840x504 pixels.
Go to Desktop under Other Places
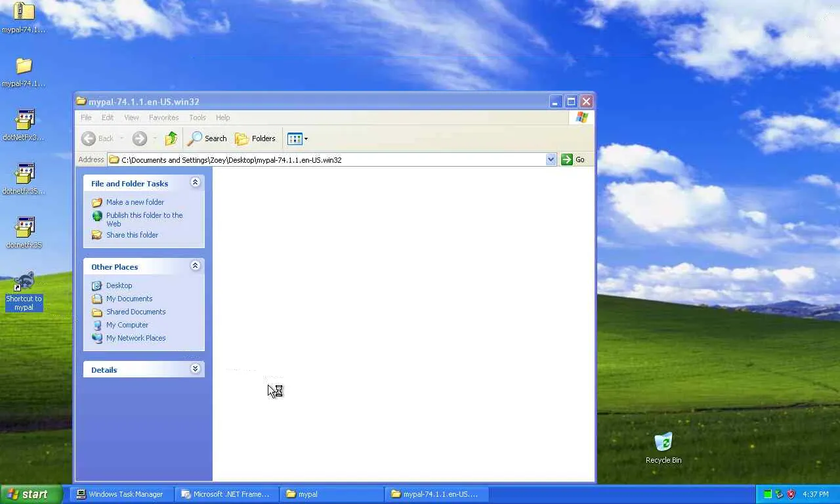tap(119, 285)
